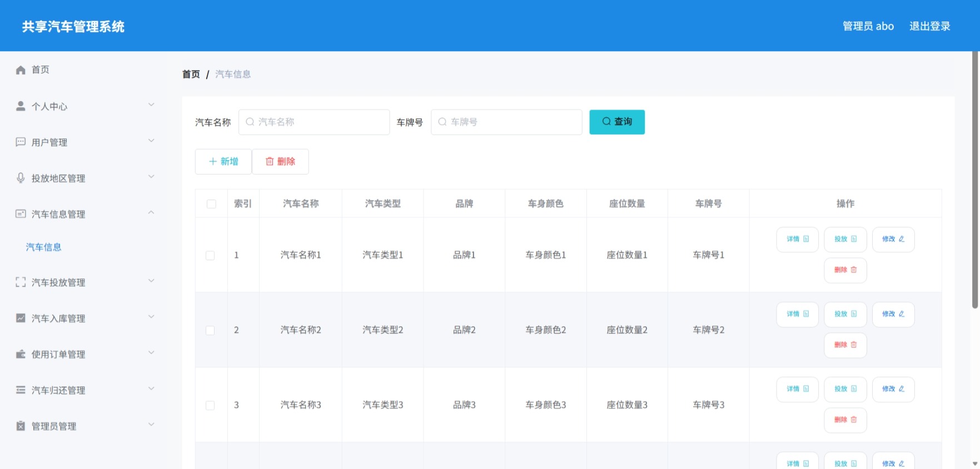Image resolution: width=980 pixels, height=469 pixels.
Task: Click the cell 车牌号1
Action: point(709,255)
